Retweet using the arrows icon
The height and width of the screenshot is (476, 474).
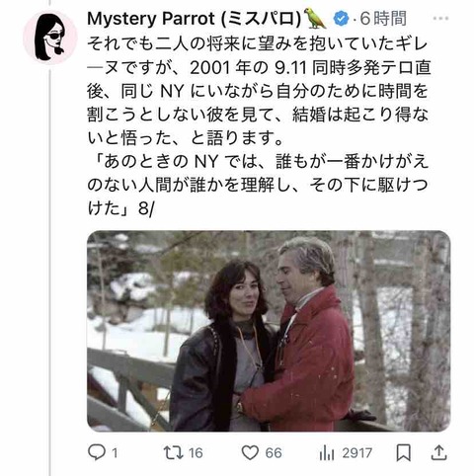(x=174, y=452)
